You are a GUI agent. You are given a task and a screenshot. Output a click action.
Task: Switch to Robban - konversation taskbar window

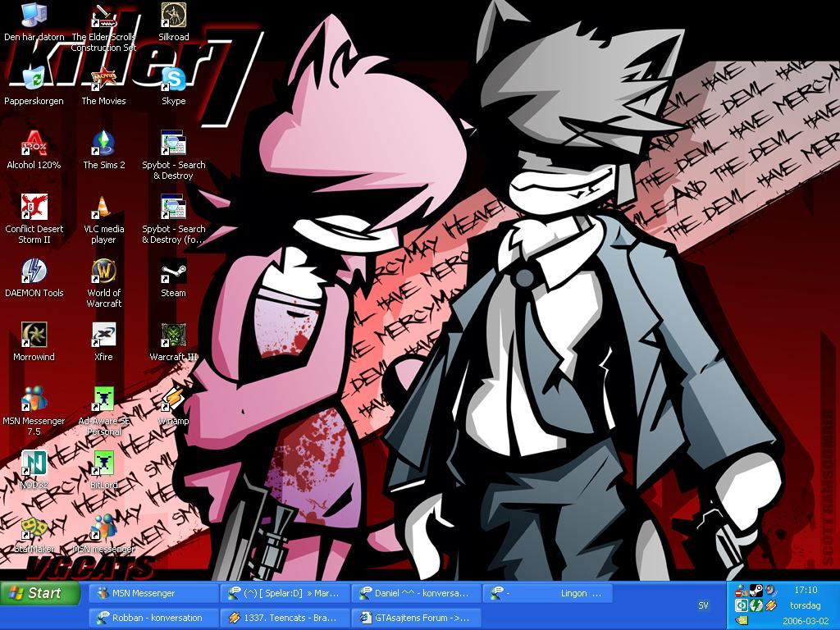click(x=153, y=618)
